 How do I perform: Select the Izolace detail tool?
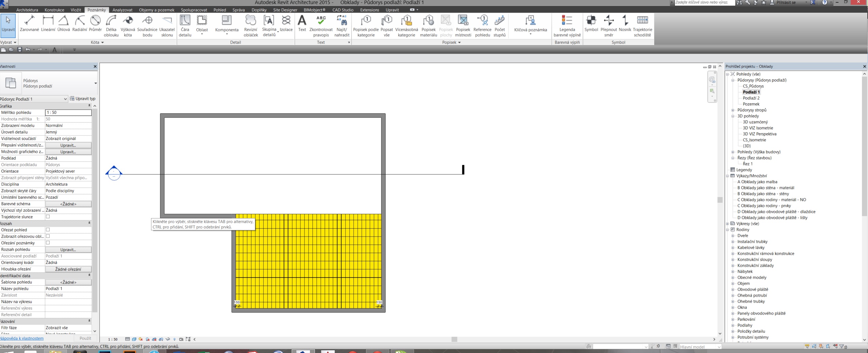tap(286, 24)
